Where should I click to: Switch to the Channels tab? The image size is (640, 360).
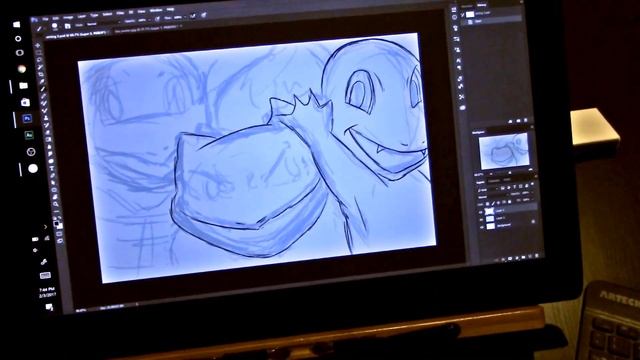click(x=494, y=181)
